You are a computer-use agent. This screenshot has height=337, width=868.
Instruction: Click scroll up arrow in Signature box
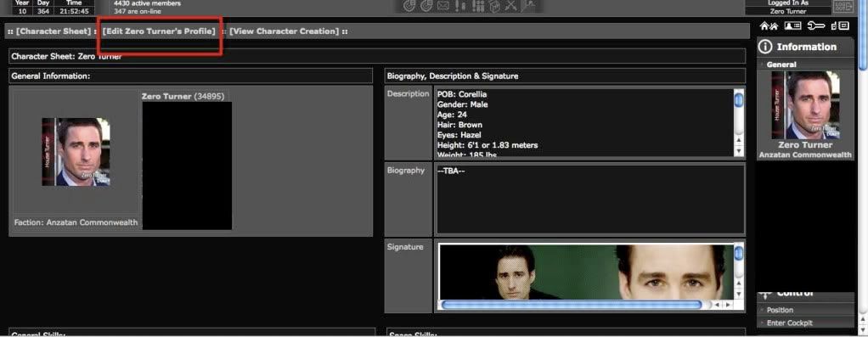click(738, 284)
